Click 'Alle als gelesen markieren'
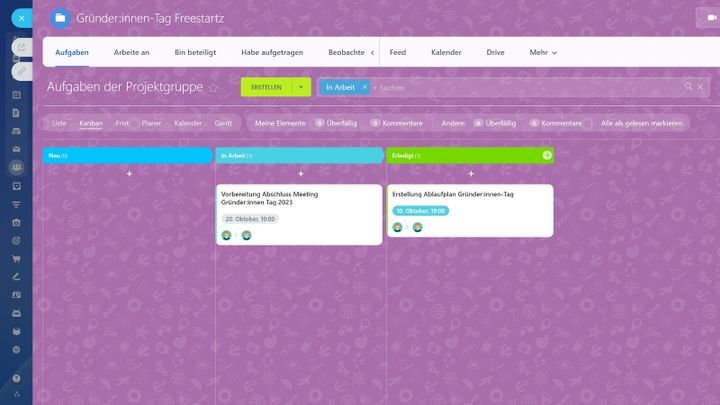This screenshot has height=405, width=720. [x=641, y=123]
